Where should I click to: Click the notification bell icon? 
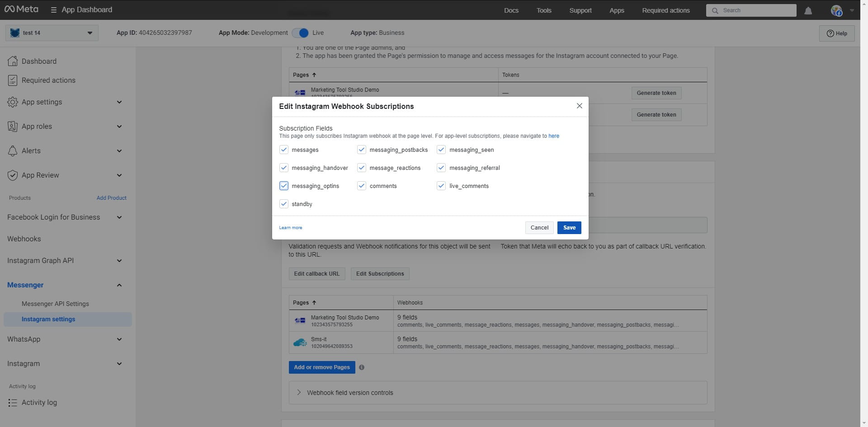tap(808, 10)
